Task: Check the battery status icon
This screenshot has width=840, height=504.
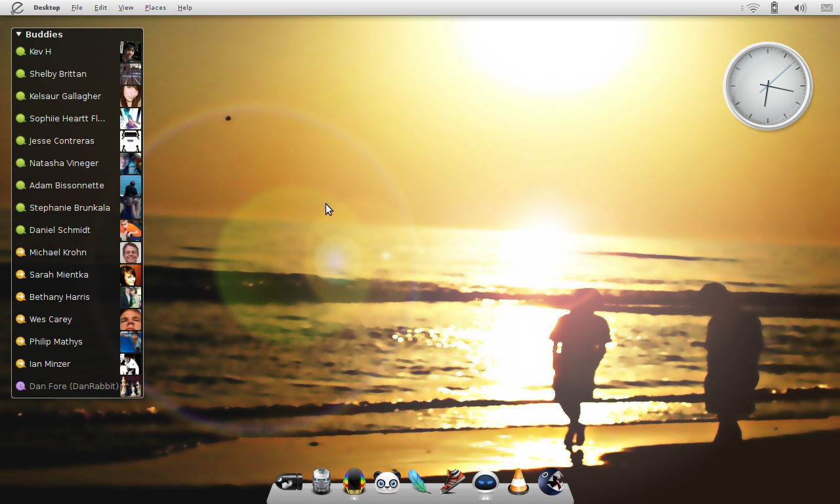Action: (x=774, y=8)
